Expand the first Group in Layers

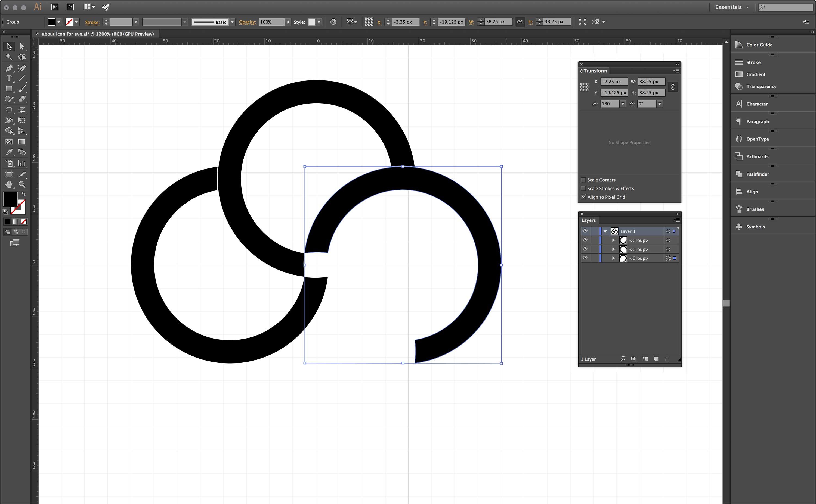coord(613,240)
